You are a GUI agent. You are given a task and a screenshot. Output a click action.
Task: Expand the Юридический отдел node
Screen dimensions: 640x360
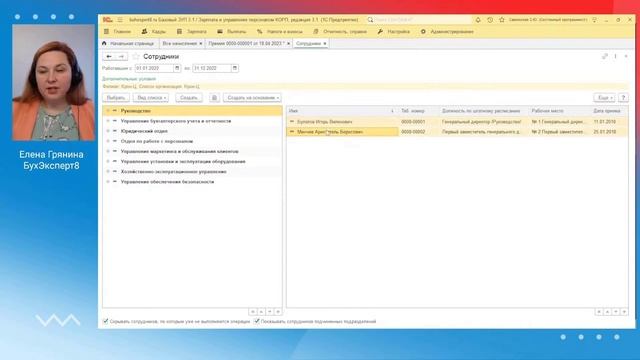[108, 131]
